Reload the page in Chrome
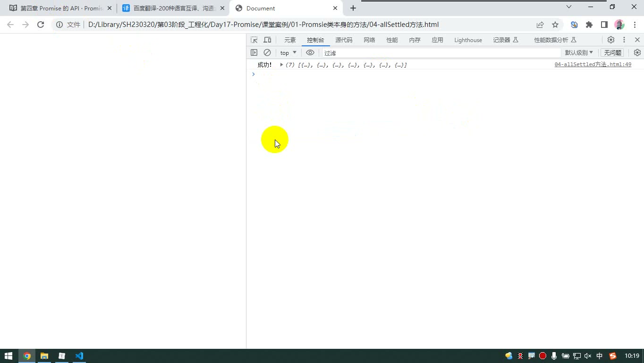 [41, 25]
